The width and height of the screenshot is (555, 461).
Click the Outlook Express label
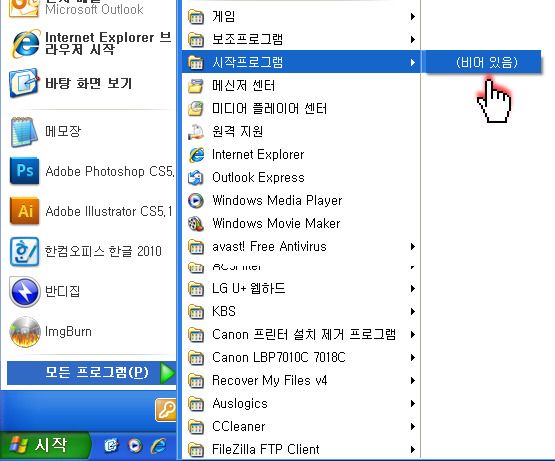click(x=258, y=178)
